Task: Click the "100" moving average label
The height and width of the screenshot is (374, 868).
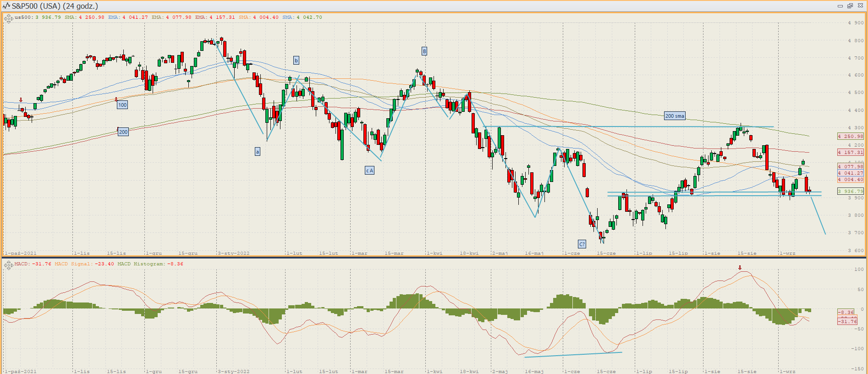Action: coord(122,105)
